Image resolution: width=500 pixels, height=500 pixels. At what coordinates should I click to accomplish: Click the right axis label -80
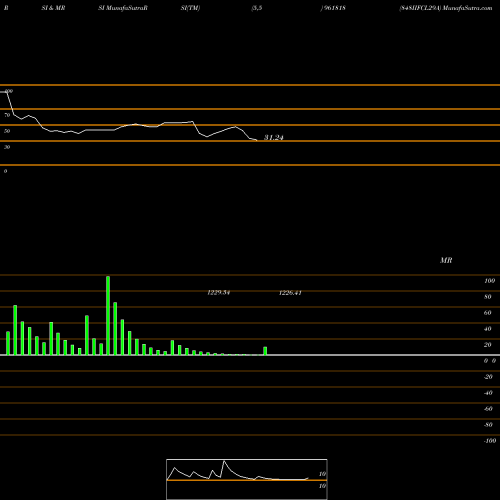488,425
